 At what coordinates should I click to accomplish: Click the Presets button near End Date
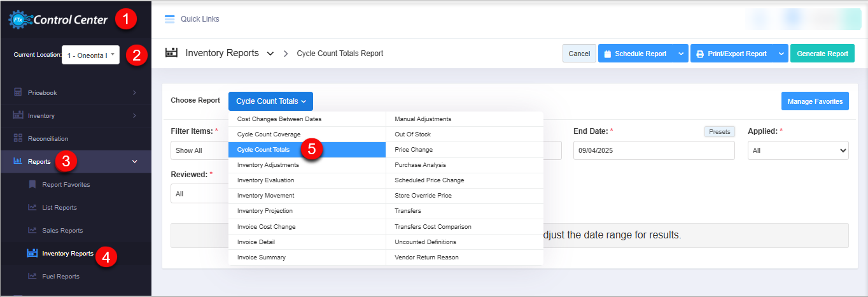pos(719,131)
